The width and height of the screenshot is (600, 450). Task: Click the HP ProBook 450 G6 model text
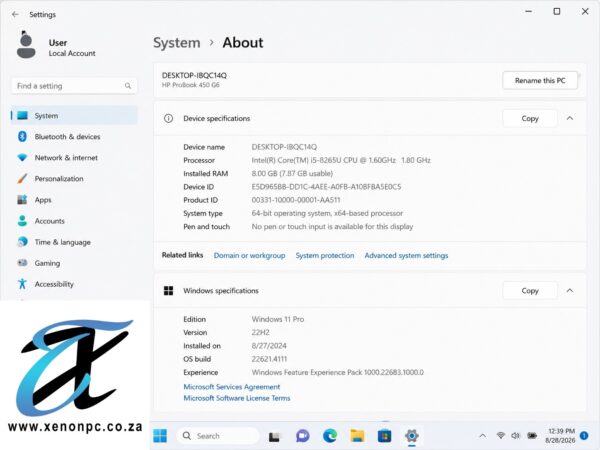pyautogui.click(x=191, y=85)
